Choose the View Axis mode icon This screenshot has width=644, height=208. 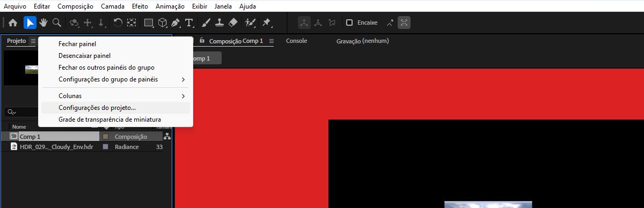click(x=332, y=23)
